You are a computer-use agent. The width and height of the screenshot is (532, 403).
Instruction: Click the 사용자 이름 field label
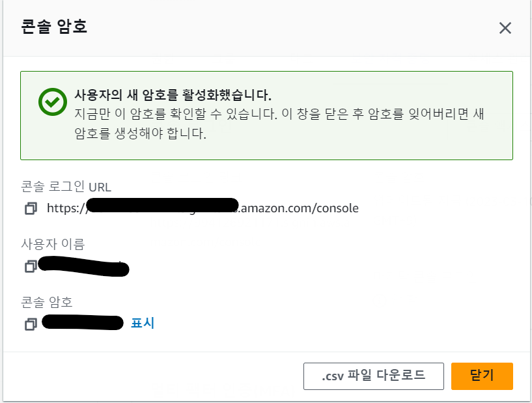click(x=53, y=244)
